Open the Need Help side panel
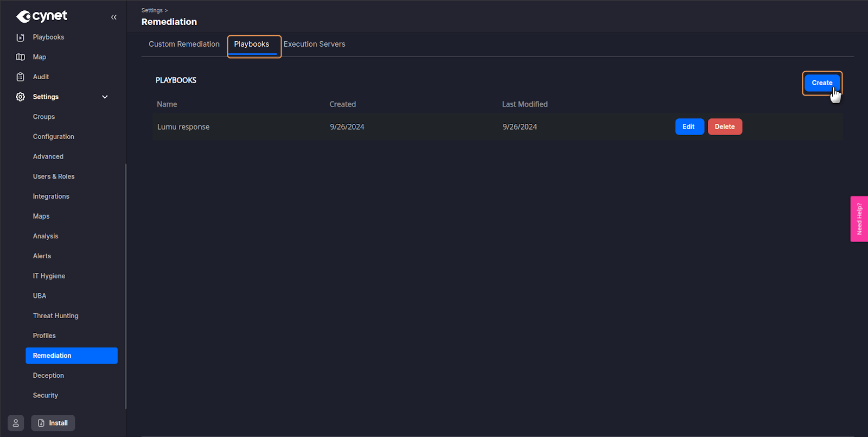Image resolution: width=868 pixels, height=437 pixels. [x=859, y=219]
